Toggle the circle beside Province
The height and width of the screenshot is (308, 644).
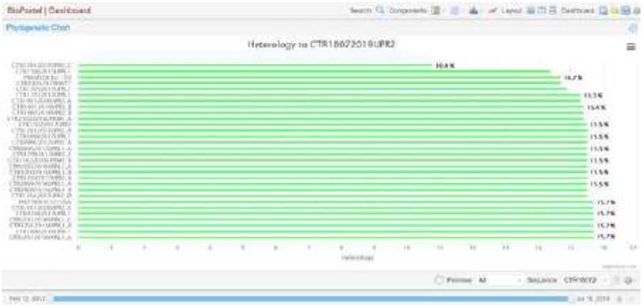439,280
